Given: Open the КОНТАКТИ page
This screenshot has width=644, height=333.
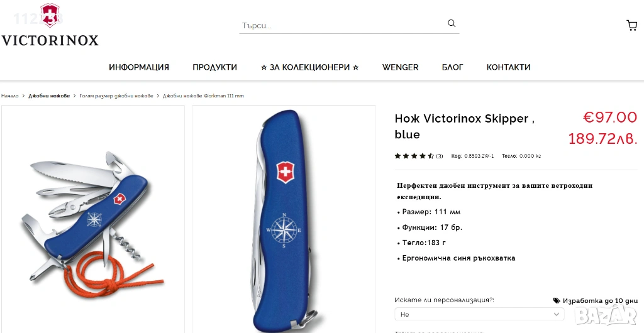Looking at the screenshot, I should coord(508,67).
